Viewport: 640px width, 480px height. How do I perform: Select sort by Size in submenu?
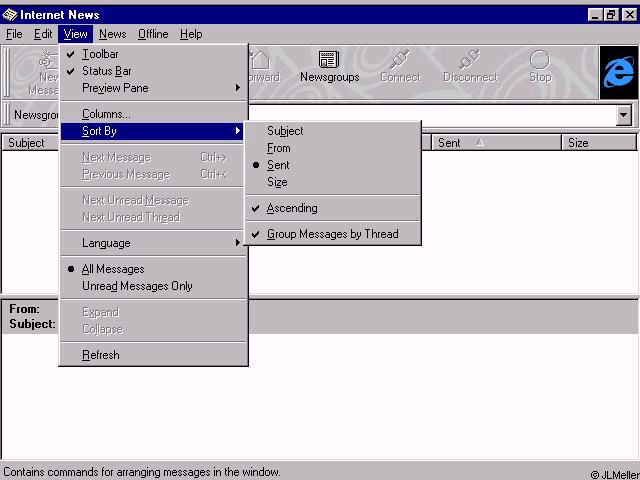[333, 182]
